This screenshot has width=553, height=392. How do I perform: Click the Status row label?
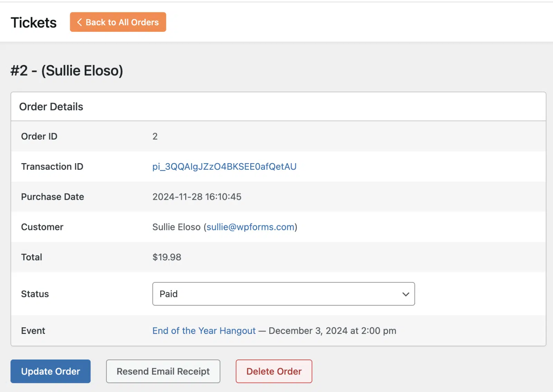click(35, 294)
